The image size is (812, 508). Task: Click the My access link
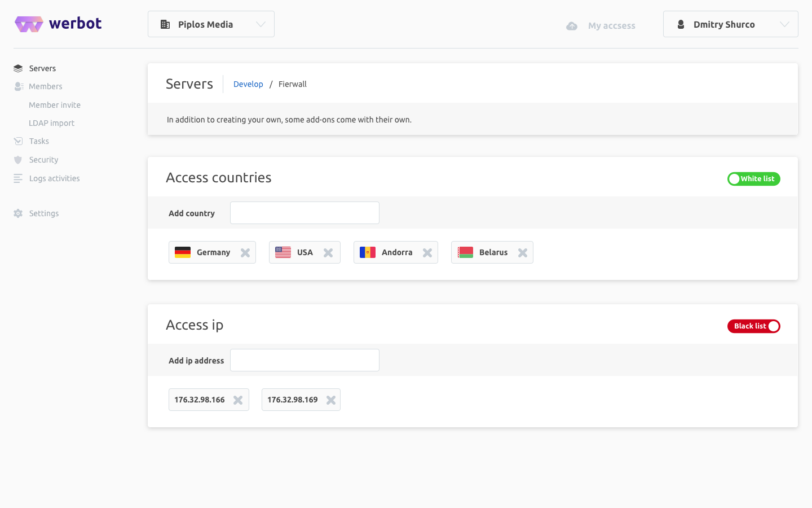pyautogui.click(x=611, y=26)
